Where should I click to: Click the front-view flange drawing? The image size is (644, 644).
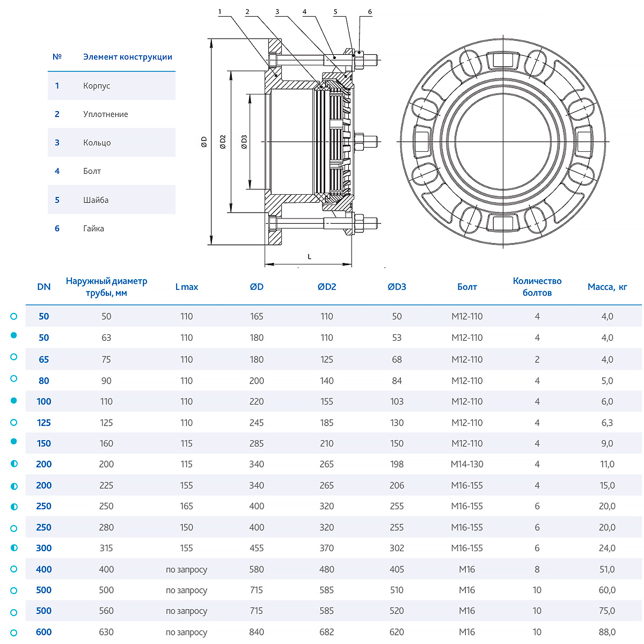click(x=503, y=142)
